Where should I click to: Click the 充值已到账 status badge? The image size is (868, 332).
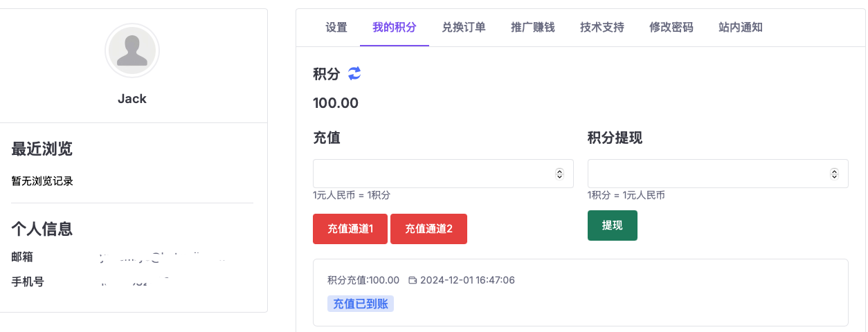361,304
